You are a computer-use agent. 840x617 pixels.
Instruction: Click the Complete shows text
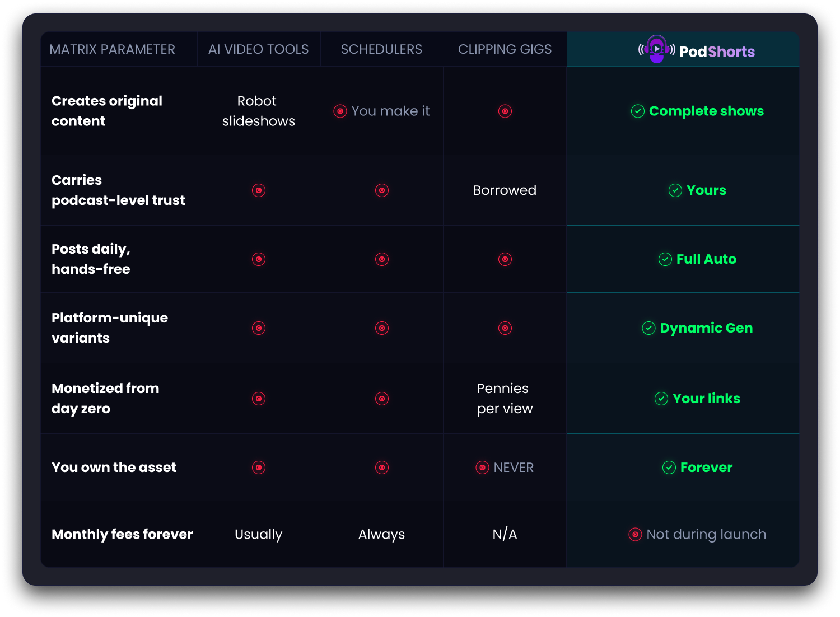click(x=706, y=111)
